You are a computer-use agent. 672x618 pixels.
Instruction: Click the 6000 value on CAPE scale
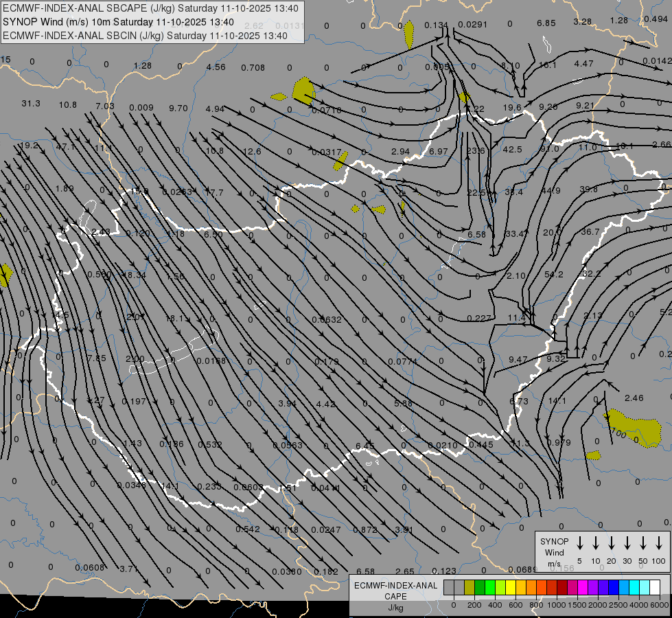click(x=660, y=605)
